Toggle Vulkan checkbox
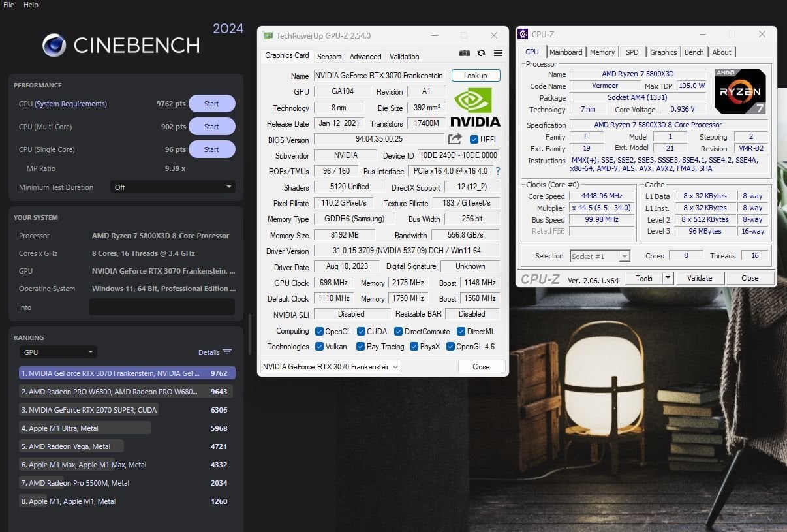Screen dimensions: 787x532 (319, 347)
